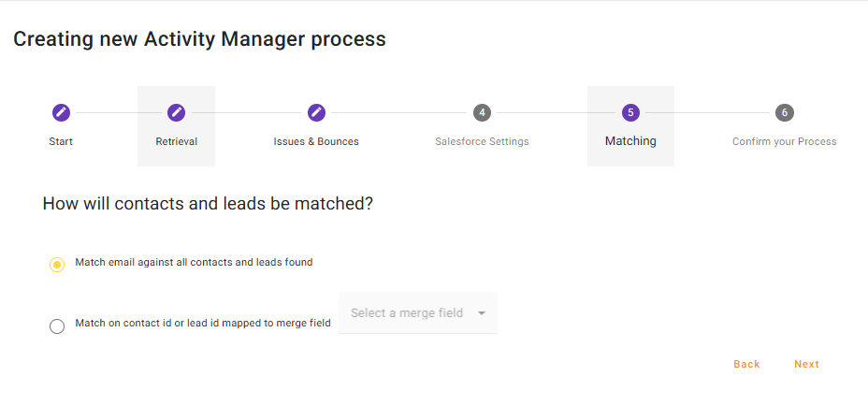The height and width of the screenshot is (405, 868).
Task: Jump to Confirm your Process step label
Action: [785, 141]
